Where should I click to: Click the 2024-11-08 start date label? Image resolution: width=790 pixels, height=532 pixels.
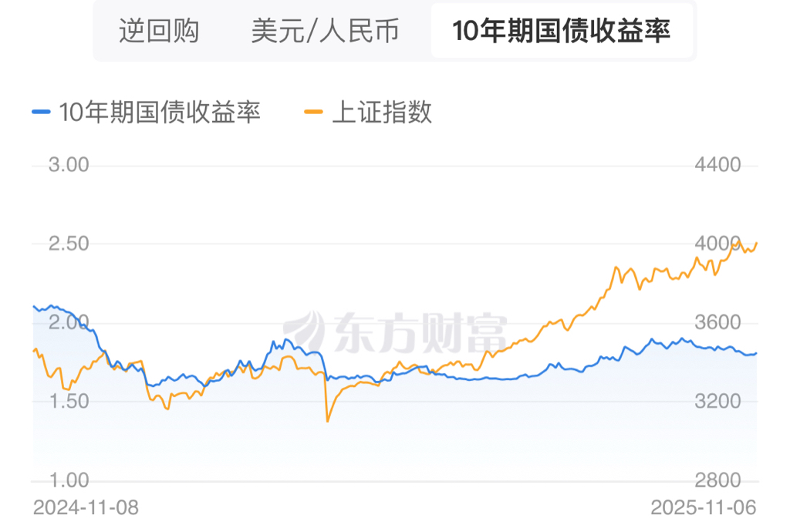(86, 508)
